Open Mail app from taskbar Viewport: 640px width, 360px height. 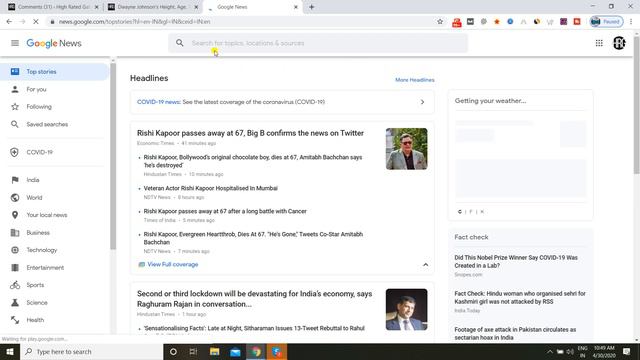point(236,351)
